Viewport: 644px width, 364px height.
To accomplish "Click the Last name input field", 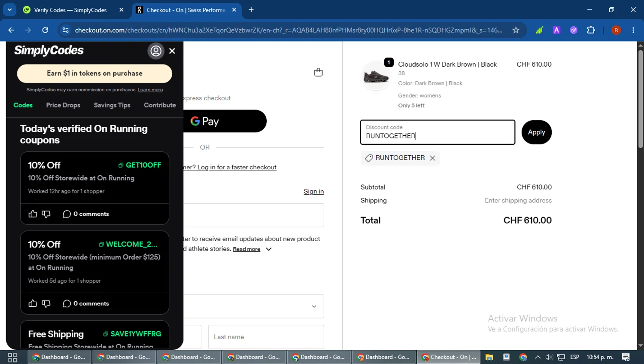I will pos(266,337).
